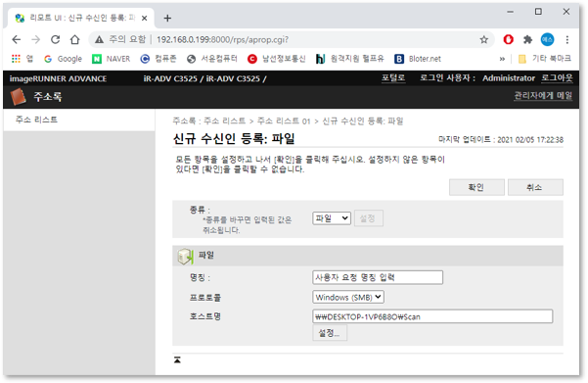Open the 원격지원 헬프유 bookmark
Image resolution: width=588 pixels, height=383 pixels.
(350, 59)
